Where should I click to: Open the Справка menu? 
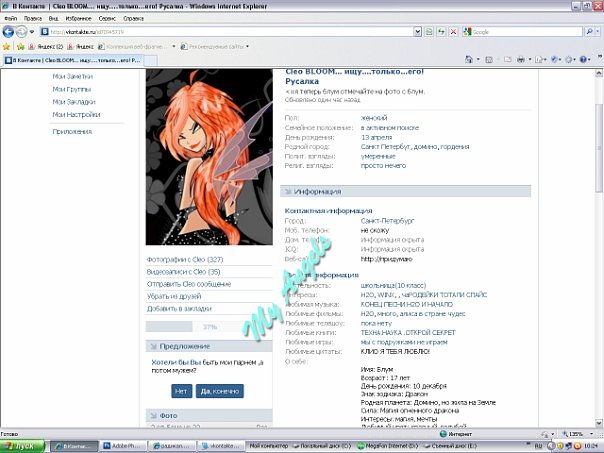[x=133, y=18]
